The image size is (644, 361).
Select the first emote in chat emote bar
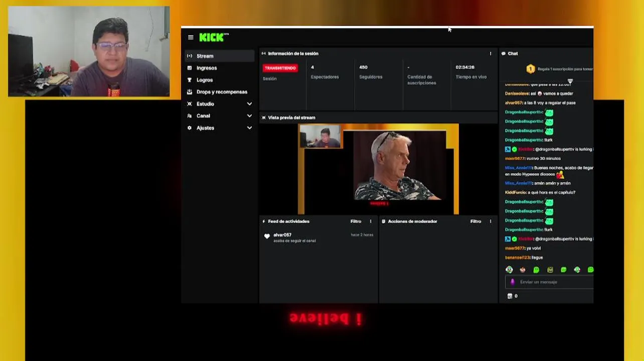[509, 270]
